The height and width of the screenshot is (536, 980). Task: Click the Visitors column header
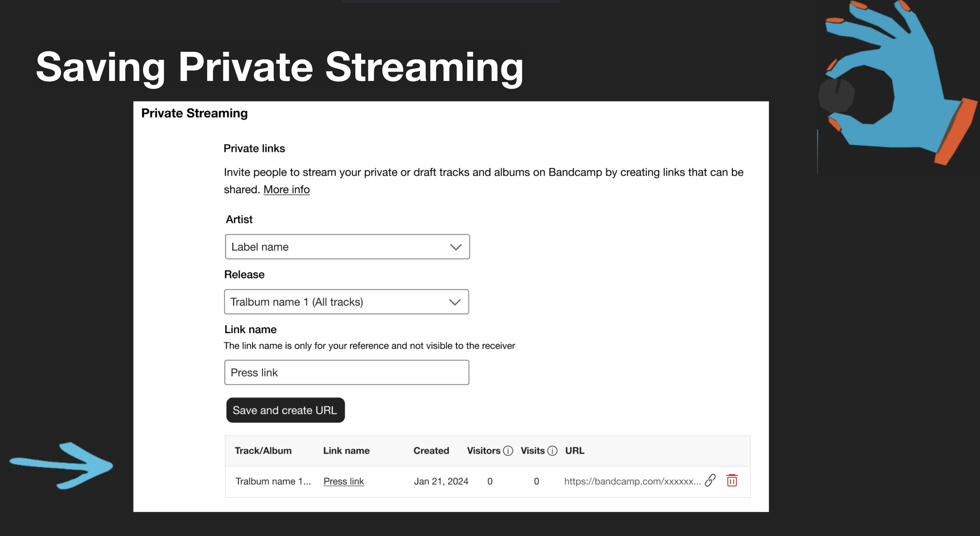pyautogui.click(x=483, y=450)
